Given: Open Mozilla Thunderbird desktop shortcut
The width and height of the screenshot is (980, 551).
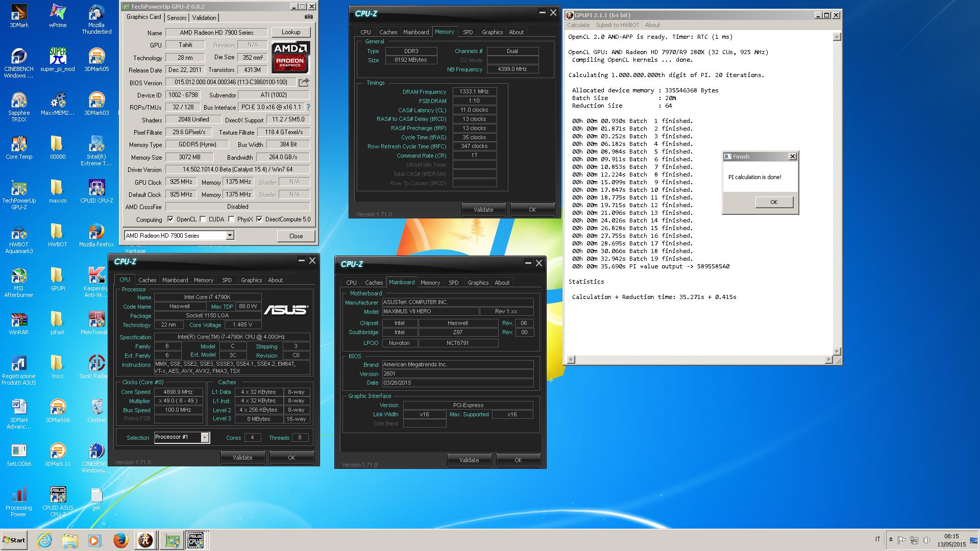Looking at the screenshot, I should pos(96,19).
